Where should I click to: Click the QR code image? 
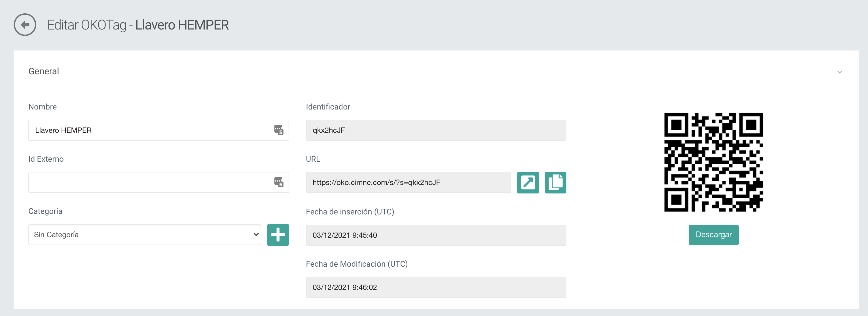click(714, 162)
